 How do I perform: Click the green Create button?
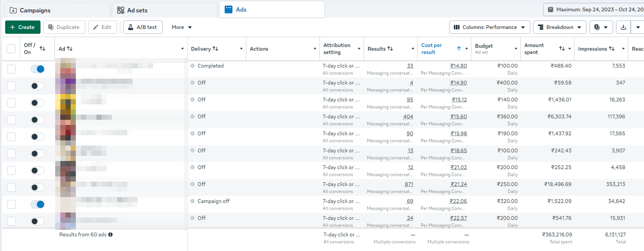pyautogui.click(x=23, y=27)
